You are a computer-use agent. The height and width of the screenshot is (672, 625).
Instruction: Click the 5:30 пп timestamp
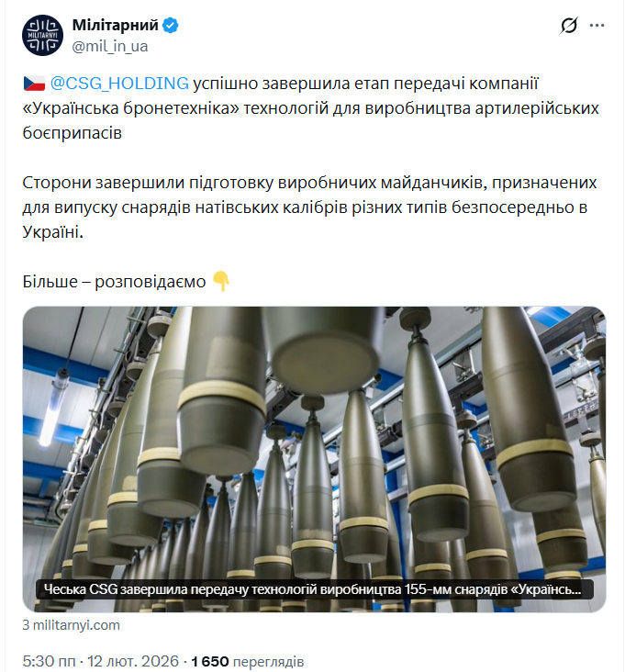pyautogui.click(x=49, y=661)
